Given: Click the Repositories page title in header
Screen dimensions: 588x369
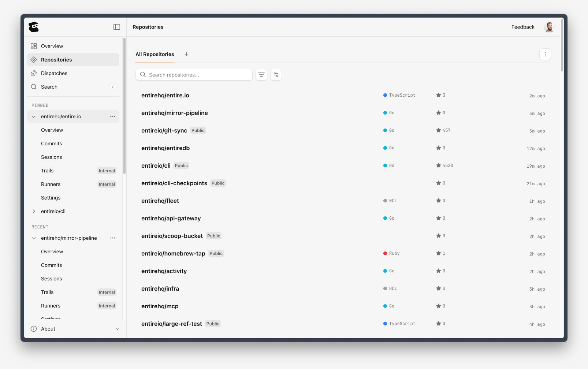Looking at the screenshot, I should click(x=148, y=27).
